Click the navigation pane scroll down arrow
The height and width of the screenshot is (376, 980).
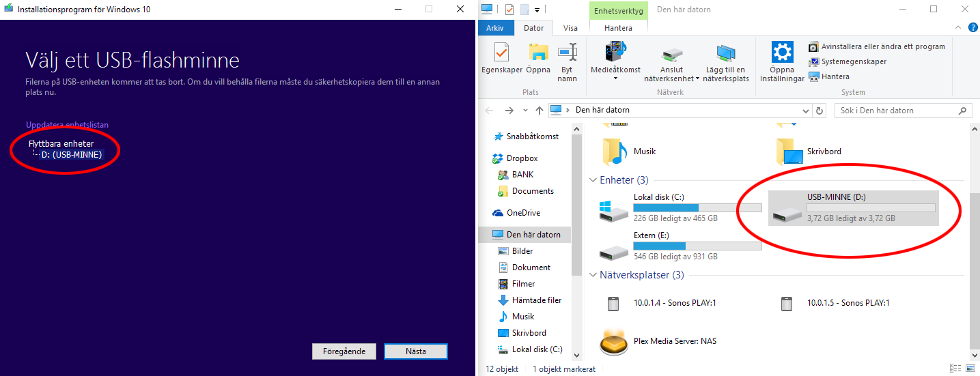coord(576,355)
